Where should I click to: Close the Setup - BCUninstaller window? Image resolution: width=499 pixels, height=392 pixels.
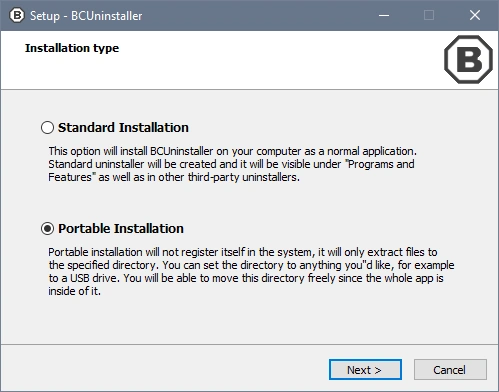coord(475,15)
